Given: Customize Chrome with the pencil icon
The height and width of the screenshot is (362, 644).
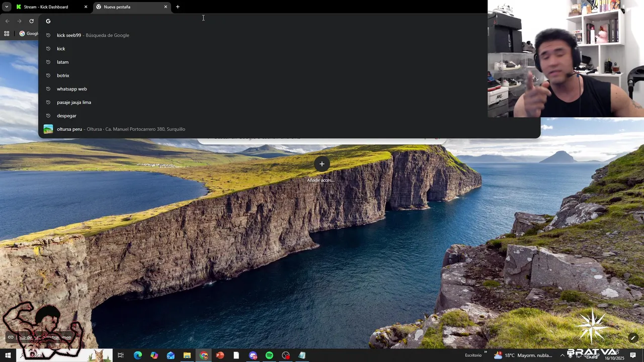Looking at the screenshot, I should click(633, 338).
